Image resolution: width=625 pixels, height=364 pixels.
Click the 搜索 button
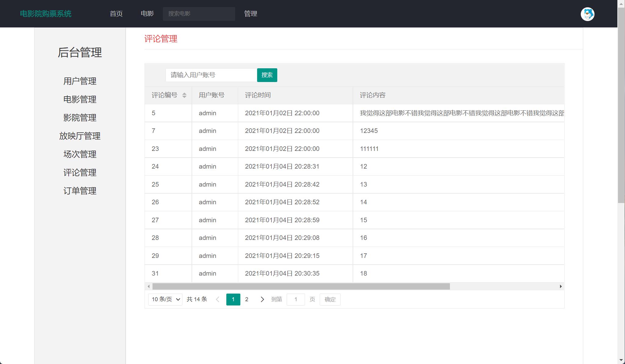(x=267, y=75)
